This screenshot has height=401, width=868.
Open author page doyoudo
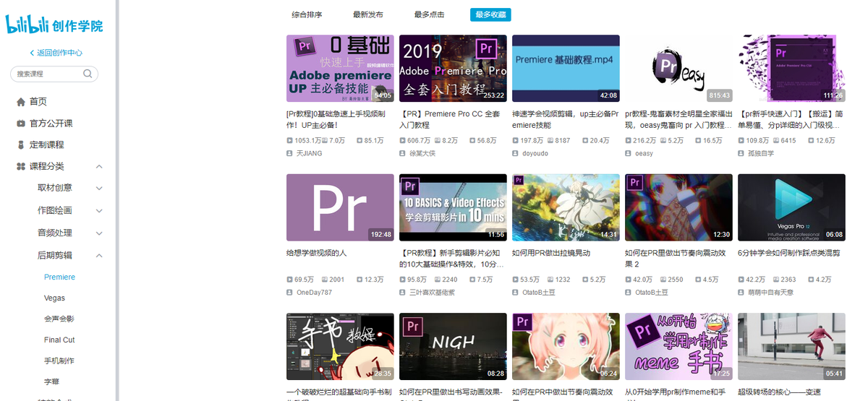point(535,153)
